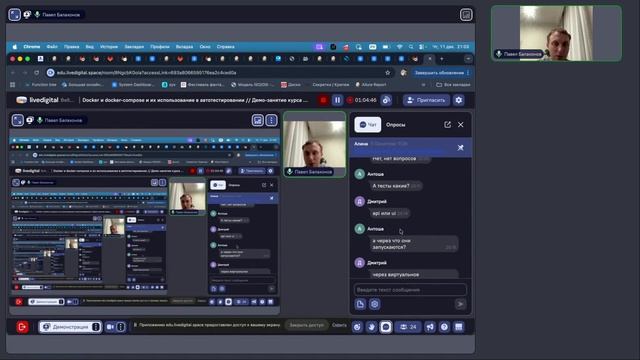This screenshot has height=360, width=640.
Task: Open camera options dots beside camera icon
Action: point(121,327)
